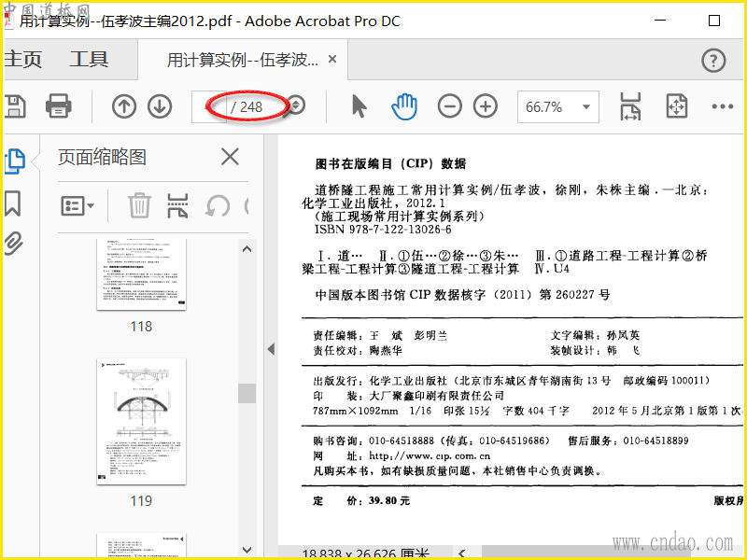Click the thumbnail panel scrollbar handle
747x560 pixels.
[247, 393]
